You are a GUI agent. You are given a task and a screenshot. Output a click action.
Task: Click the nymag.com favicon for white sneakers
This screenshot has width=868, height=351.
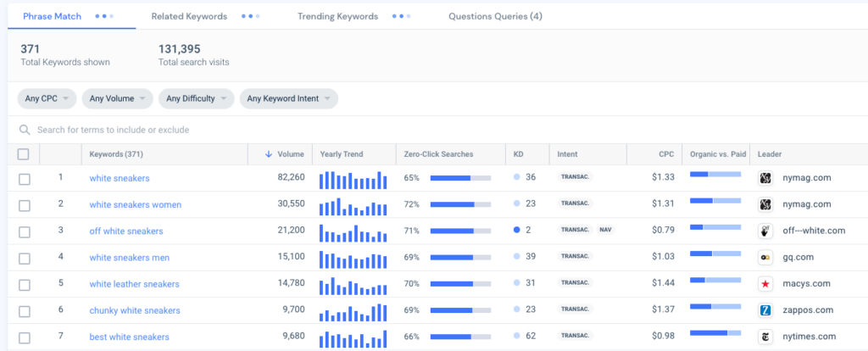765,178
